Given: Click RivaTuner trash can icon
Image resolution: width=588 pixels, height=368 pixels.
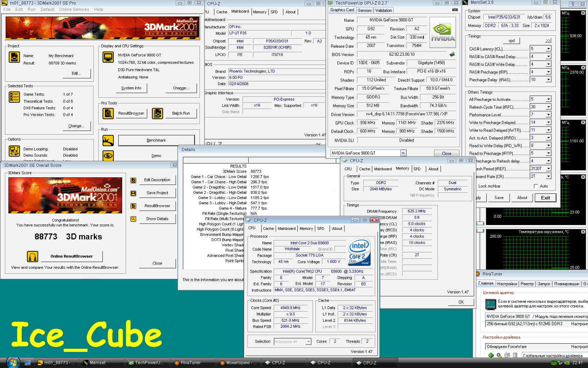Looking at the screenshot, I should [x=515, y=355].
